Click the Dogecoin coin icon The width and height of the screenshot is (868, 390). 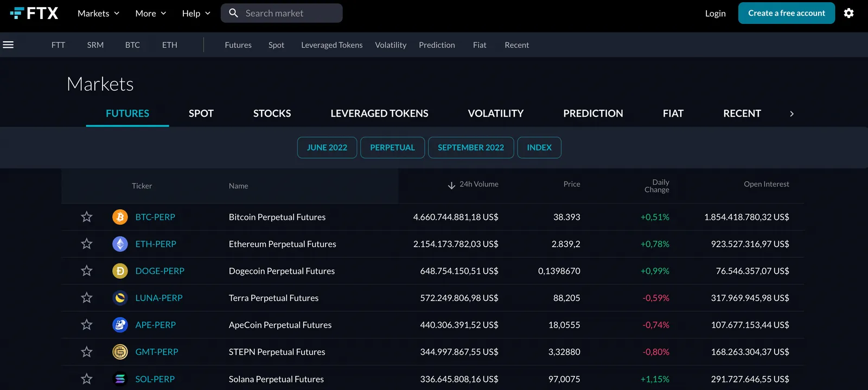[x=120, y=271]
